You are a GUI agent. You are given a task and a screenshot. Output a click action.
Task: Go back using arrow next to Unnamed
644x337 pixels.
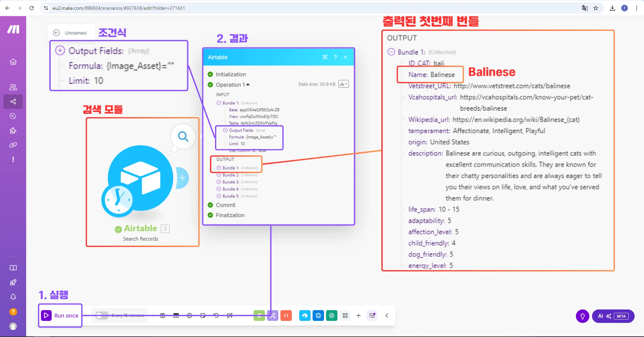coord(56,33)
